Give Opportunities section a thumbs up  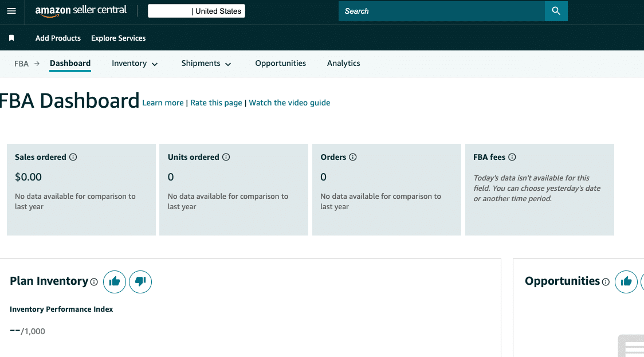tap(626, 281)
